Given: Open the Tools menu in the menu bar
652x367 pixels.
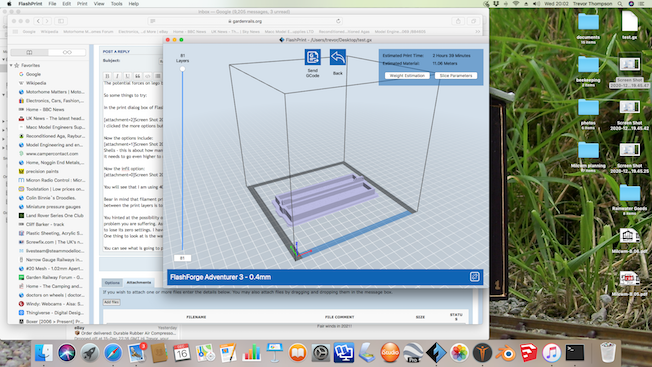Looking at the screenshot, I should click(x=116, y=4).
